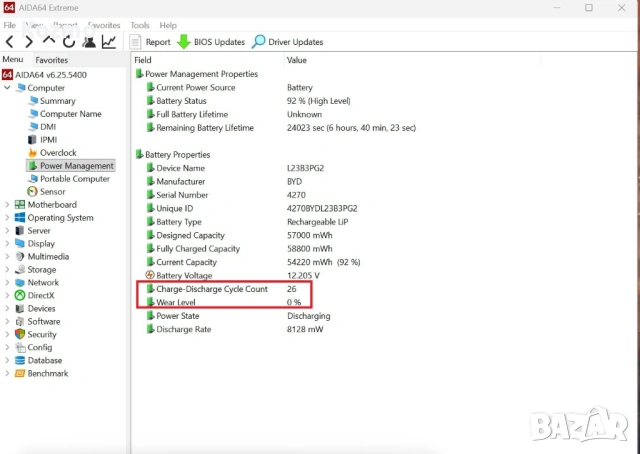
Task: Select Power Management in the tree
Action: (71, 166)
